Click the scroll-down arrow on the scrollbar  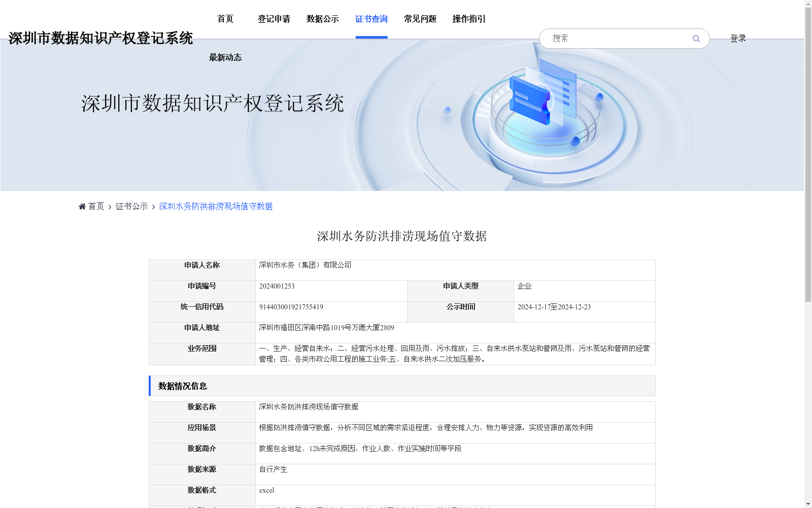click(808, 503)
